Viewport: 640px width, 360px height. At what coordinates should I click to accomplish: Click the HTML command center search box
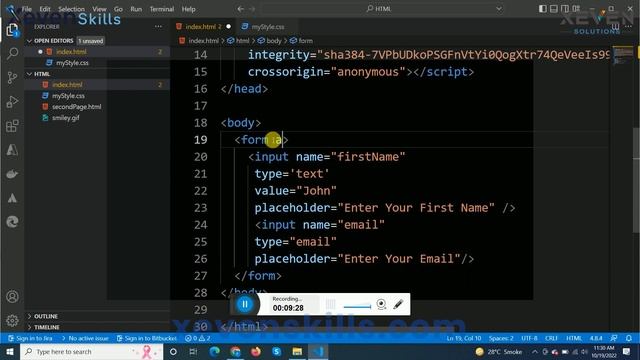click(382, 9)
